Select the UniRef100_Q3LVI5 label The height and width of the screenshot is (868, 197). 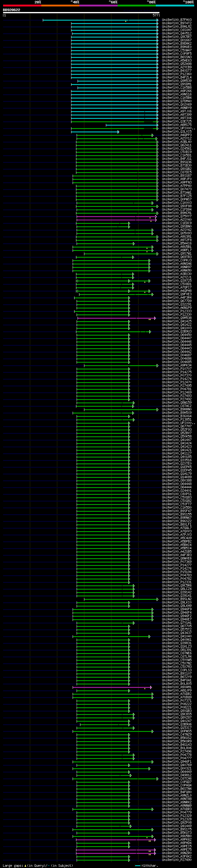pos(177,132)
